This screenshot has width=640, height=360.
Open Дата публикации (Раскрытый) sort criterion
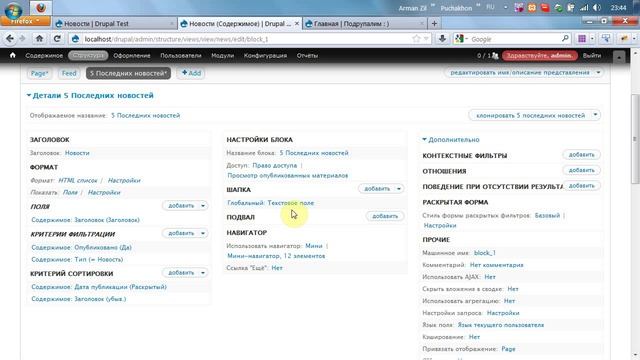(x=99, y=287)
